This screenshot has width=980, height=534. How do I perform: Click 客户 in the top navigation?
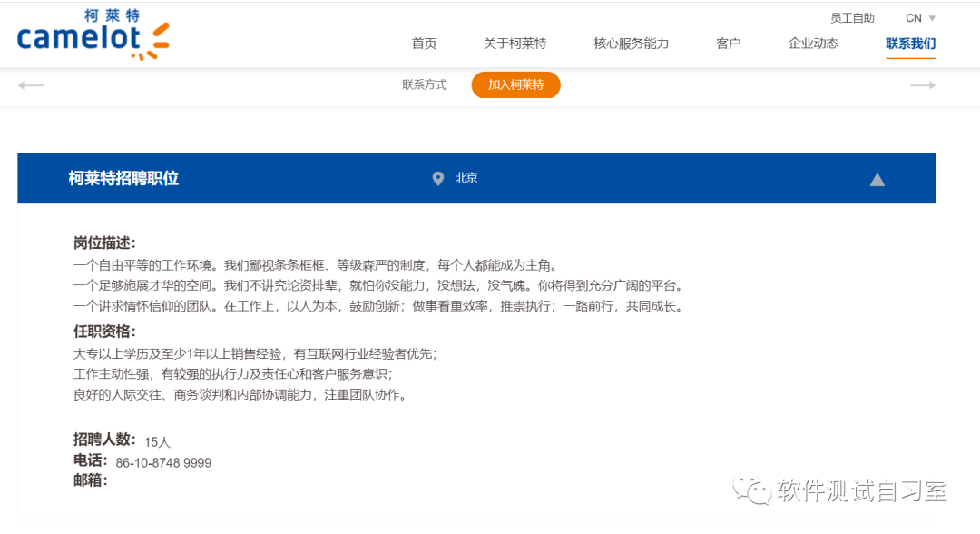pyautogui.click(x=729, y=43)
